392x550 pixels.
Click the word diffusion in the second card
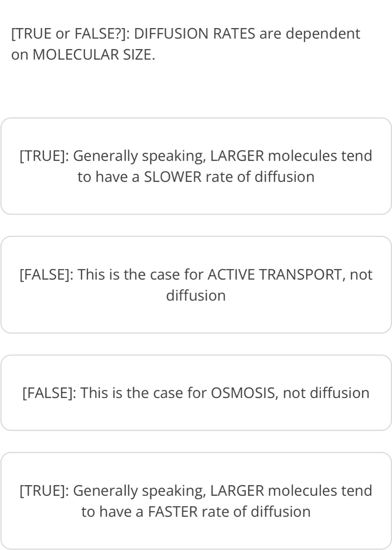[196, 295]
